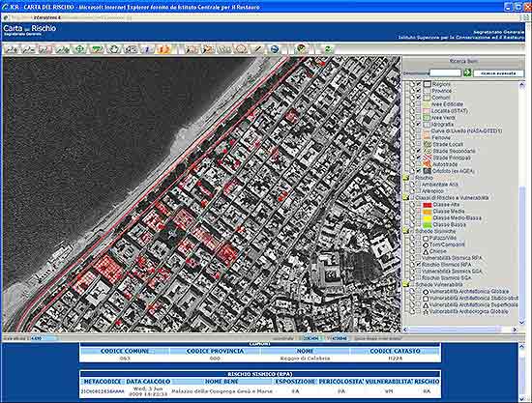Click the Autostrade layer symbol icon
Image resolution: width=532 pixels, height=403 pixels.
tap(428, 164)
